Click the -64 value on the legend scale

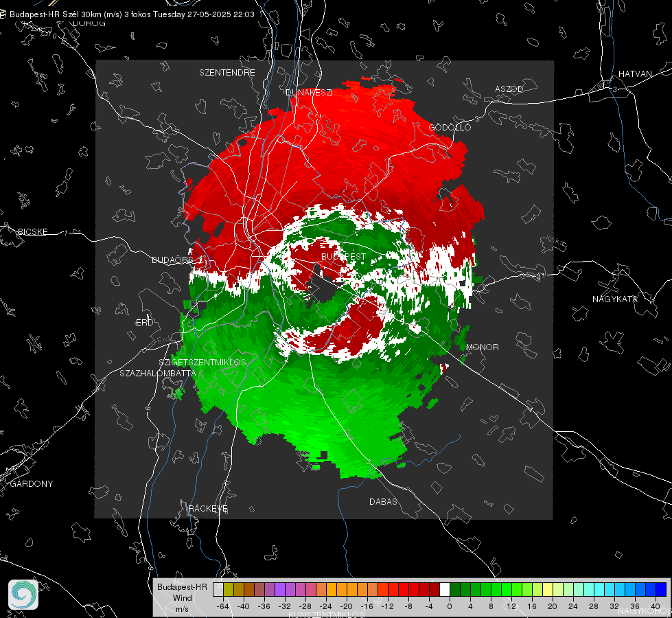222,606
